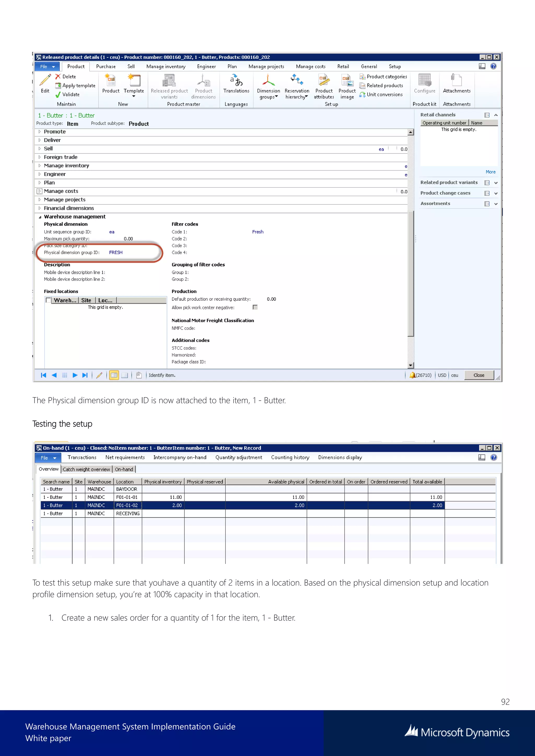Select the Manage inventory ribbon tab
Viewport: 535px width, 756px height.
[x=166, y=67]
